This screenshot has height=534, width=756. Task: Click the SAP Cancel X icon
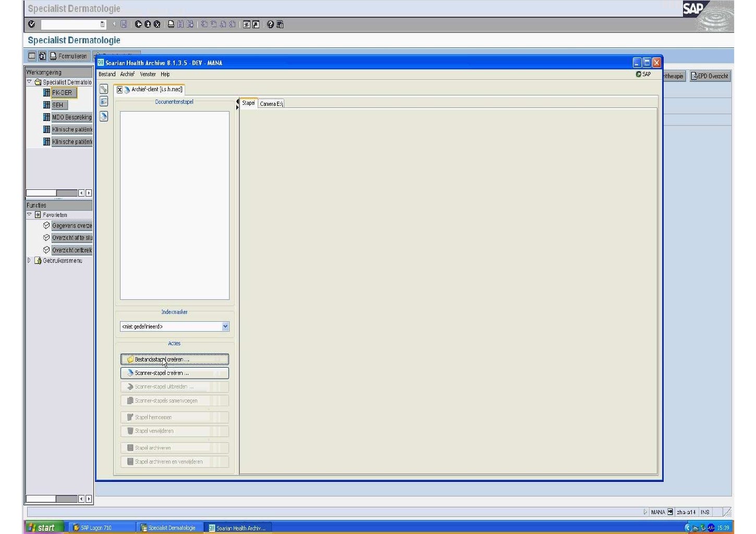tap(157, 24)
